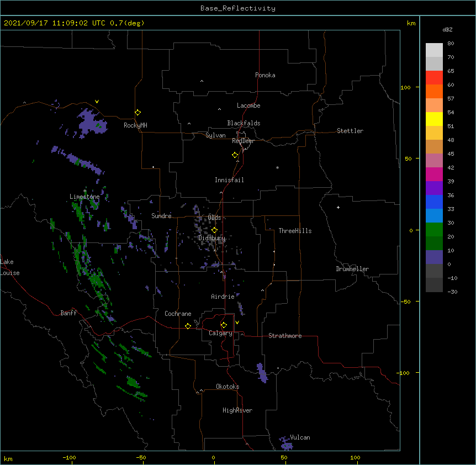The height and width of the screenshot is (465, 476).
Task: Click the slate purple swatch above 0 dBZ
Action: coord(434,257)
